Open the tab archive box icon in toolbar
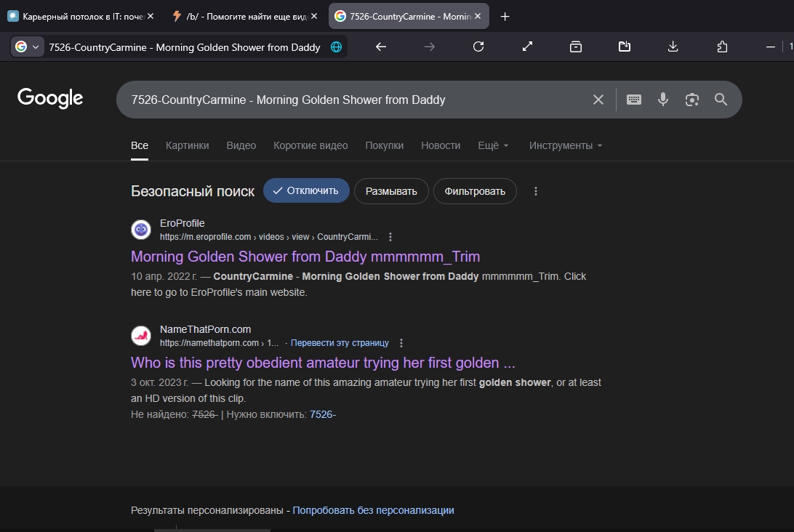Screen dimensions: 794x532 coord(576,47)
